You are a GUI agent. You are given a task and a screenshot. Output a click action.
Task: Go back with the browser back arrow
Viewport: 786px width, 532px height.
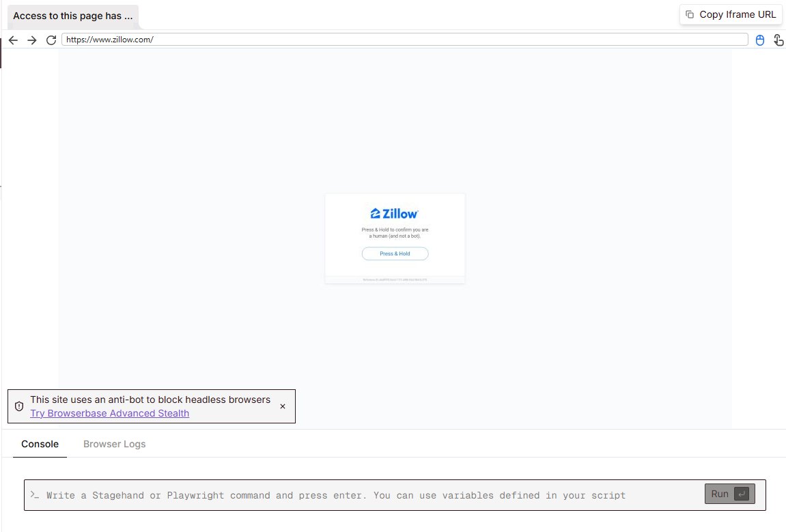[x=14, y=40]
